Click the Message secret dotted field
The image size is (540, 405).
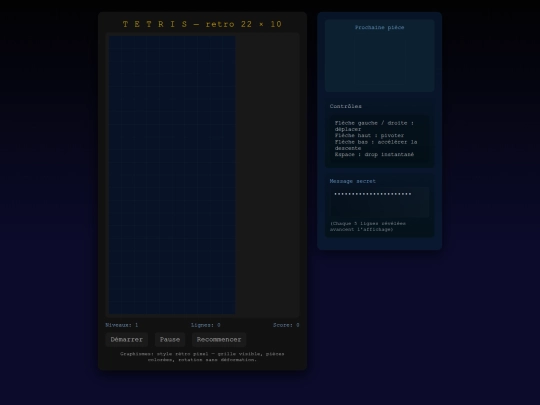(x=380, y=202)
